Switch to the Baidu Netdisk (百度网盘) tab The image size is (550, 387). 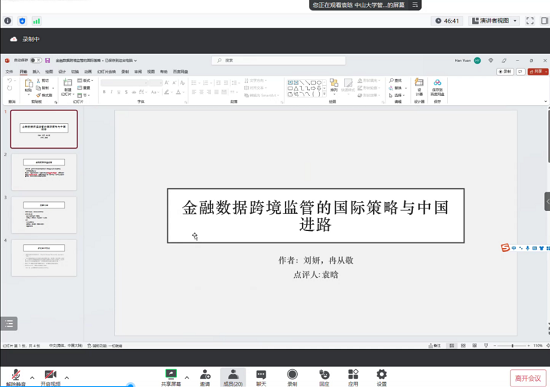click(181, 72)
